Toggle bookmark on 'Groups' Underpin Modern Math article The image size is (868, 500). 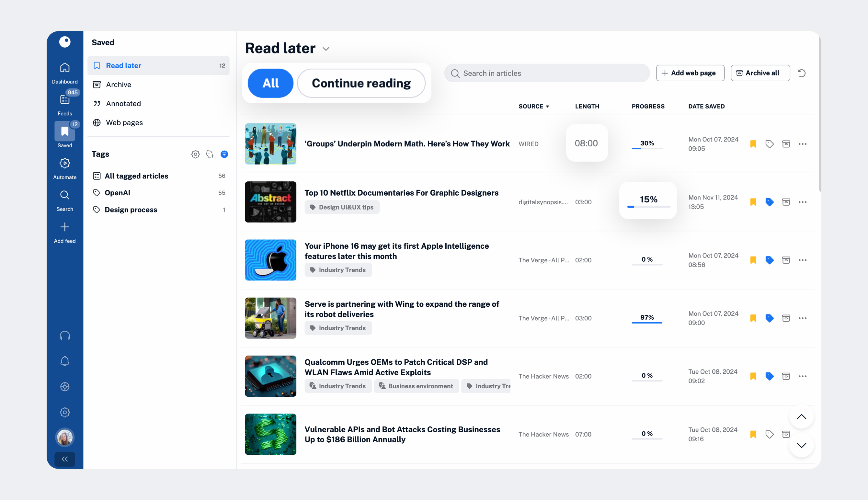[753, 144]
